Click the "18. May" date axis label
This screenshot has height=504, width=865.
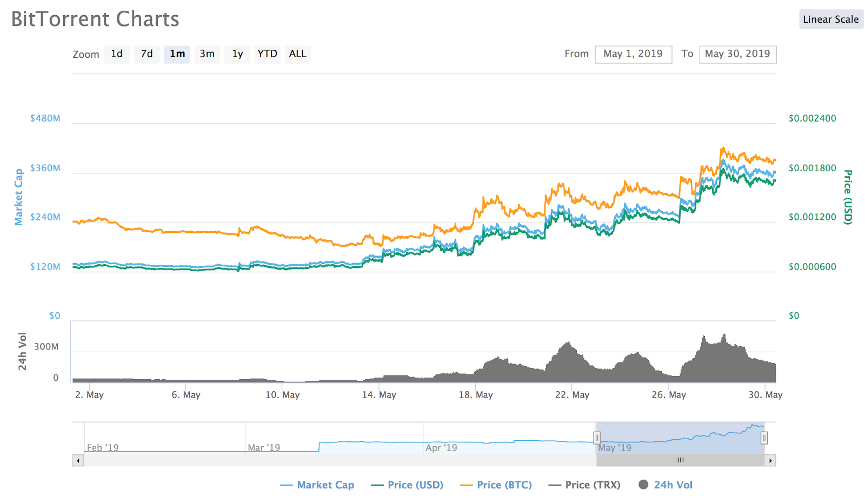point(476,395)
